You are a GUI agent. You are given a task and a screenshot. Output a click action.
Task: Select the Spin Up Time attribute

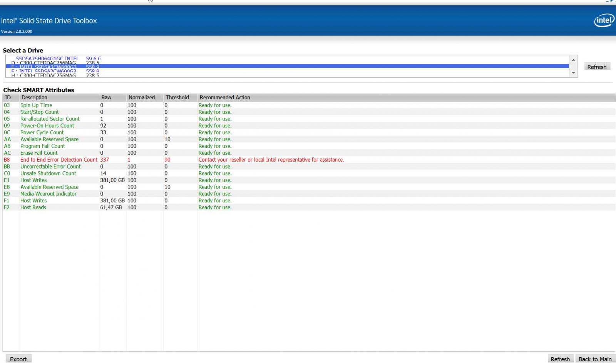36,105
